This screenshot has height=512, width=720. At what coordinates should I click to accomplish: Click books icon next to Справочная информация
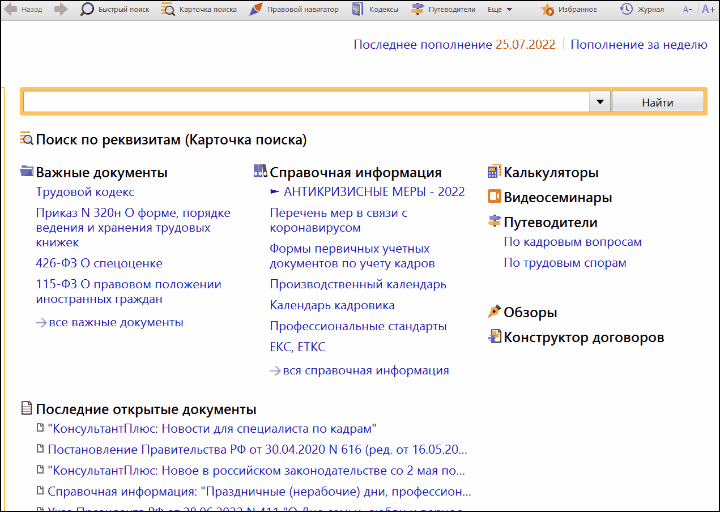coord(260,171)
